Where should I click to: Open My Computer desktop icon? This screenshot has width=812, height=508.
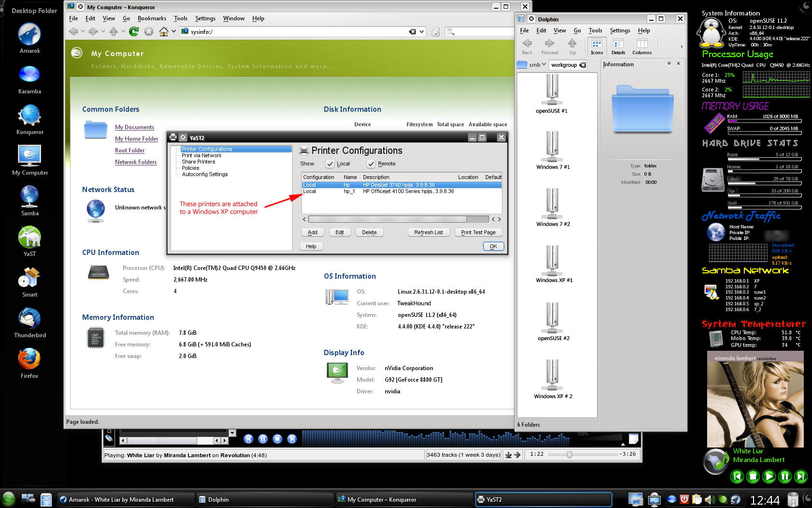(29, 160)
